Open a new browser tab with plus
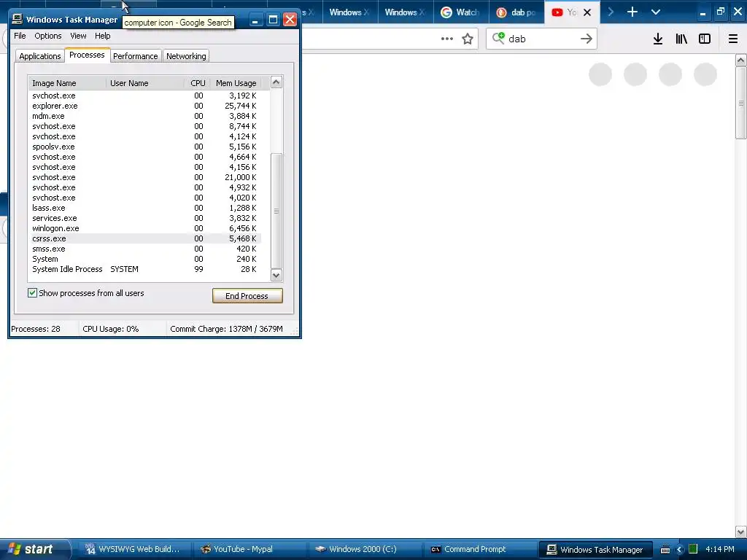747x560 pixels. pyautogui.click(x=632, y=12)
